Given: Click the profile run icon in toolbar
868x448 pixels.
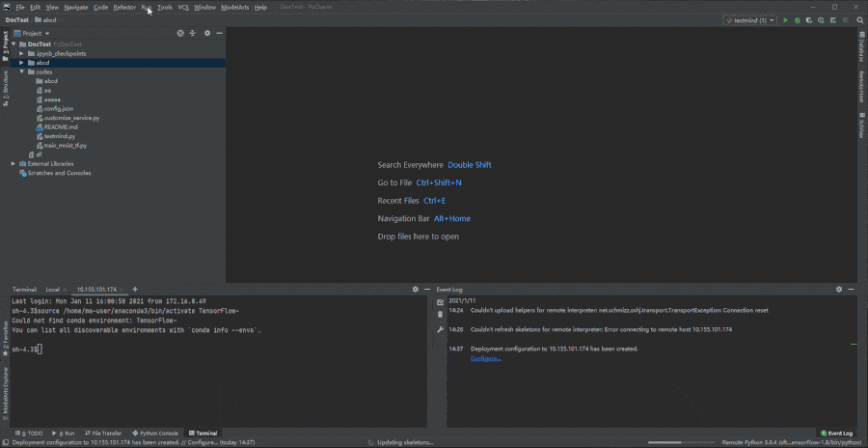Looking at the screenshot, I should point(821,20).
